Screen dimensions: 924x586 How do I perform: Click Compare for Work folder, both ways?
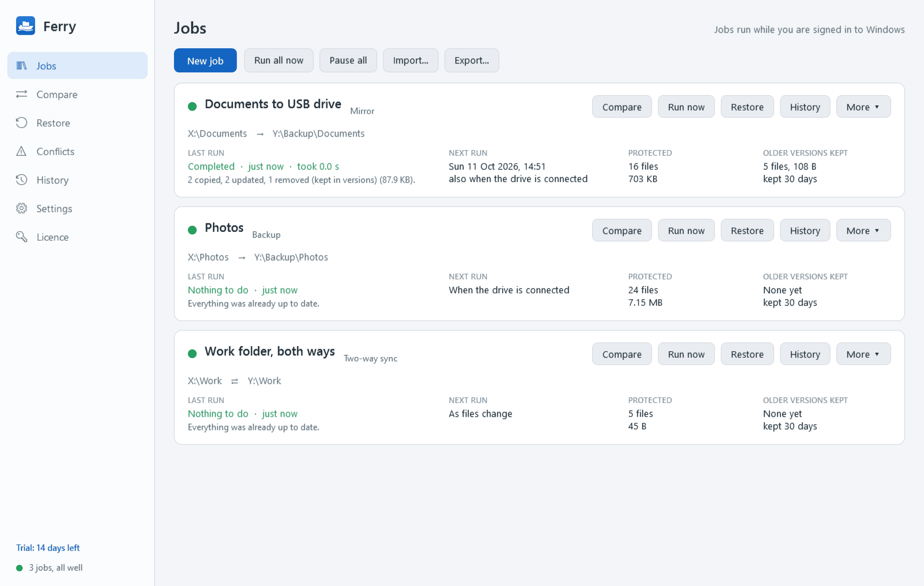click(622, 354)
